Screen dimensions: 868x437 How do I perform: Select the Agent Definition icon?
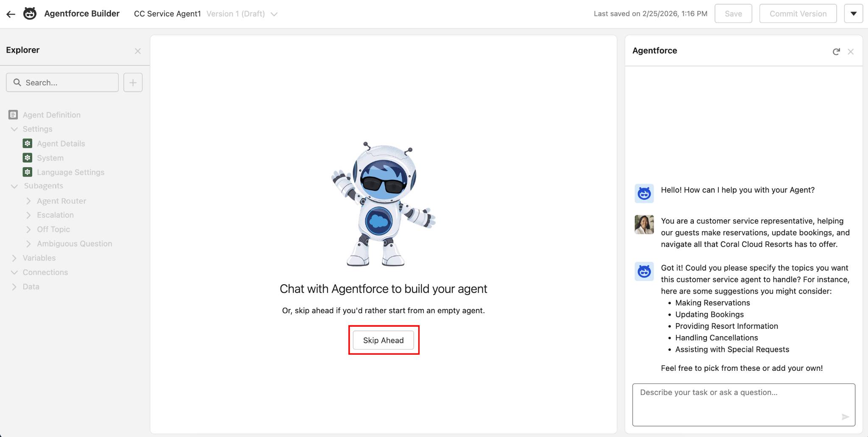point(13,115)
